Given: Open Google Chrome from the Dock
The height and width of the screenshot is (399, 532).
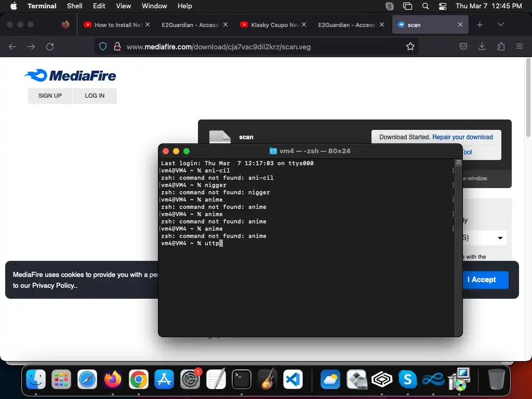Looking at the screenshot, I should (138, 379).
